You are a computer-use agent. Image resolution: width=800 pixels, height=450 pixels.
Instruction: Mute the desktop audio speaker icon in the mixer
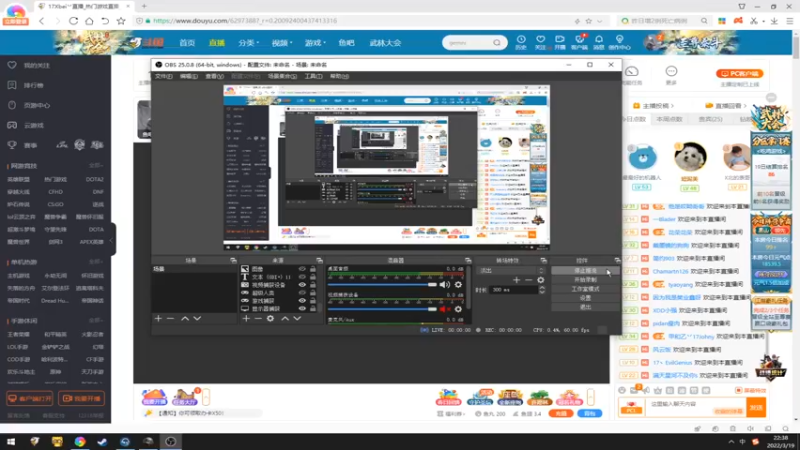coord(445,285)
